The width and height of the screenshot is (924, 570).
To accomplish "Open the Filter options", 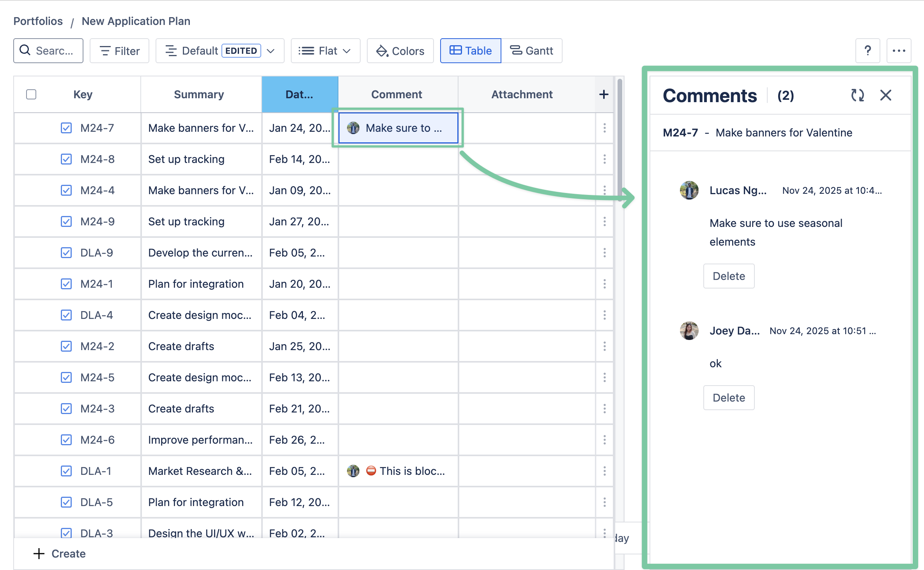I will pyautogui.click(x=119, y=51).
